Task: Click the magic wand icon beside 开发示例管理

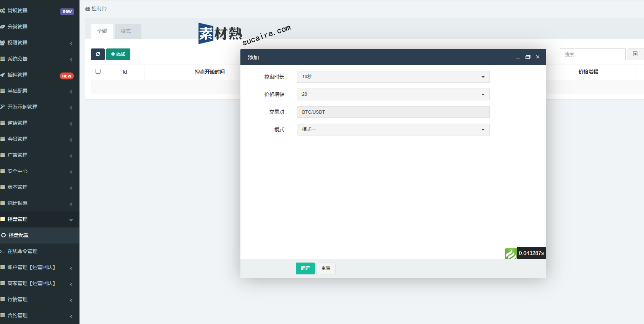Action: (x=2, y=107)
